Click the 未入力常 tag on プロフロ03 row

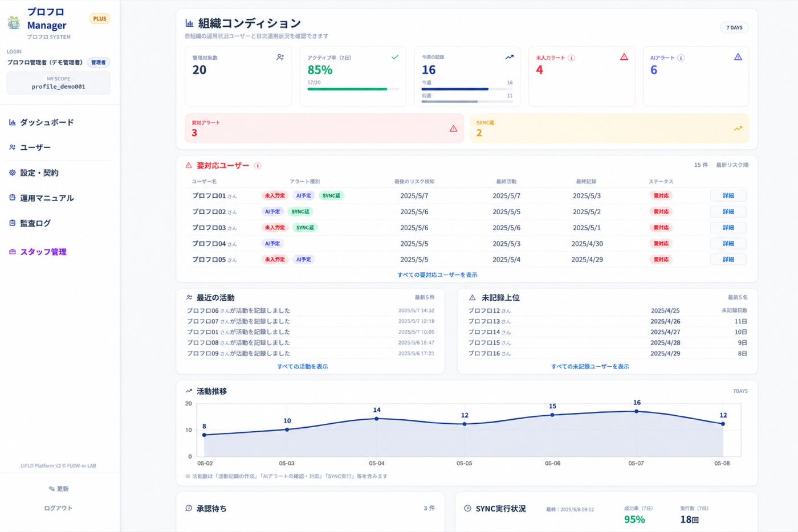(275, 227)
